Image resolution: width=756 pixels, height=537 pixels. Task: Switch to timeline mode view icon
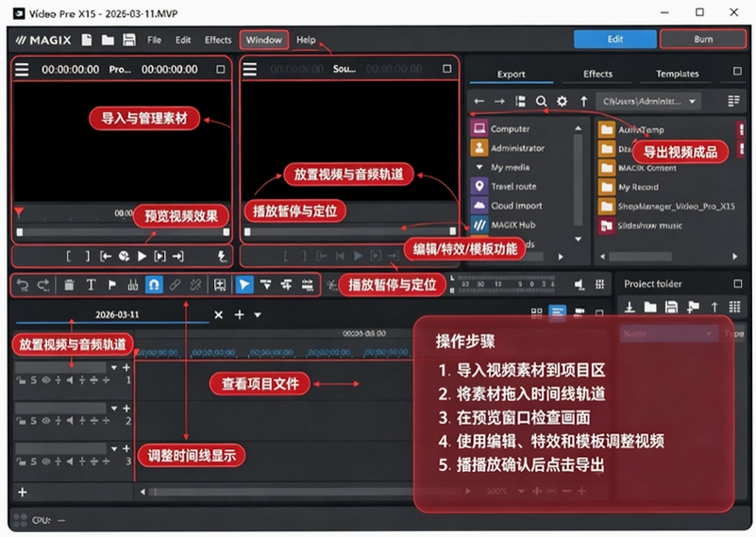pyautogui.click(x=558, y=312)
